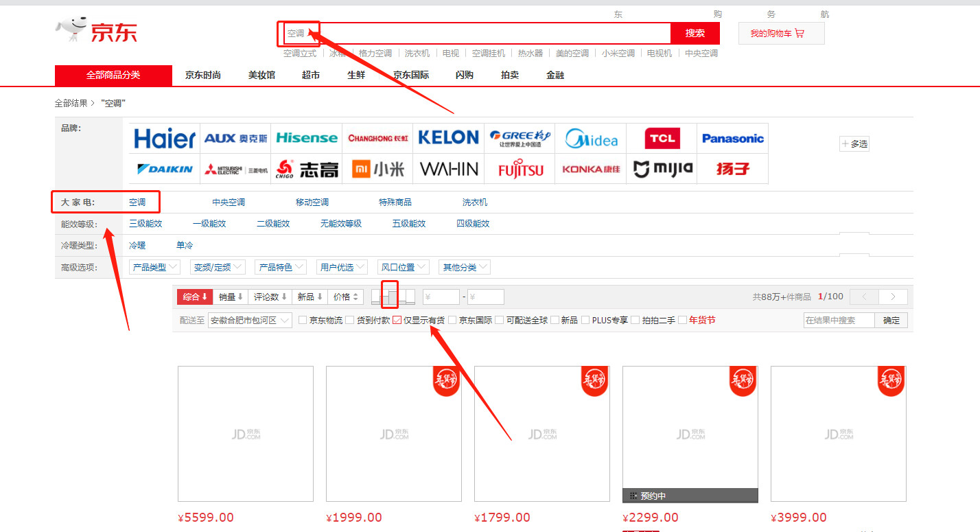Check the 拍拍二手 checkbox
Image resolution: width=980 pixels, height=532 pixels.
[x=635, y=320]
